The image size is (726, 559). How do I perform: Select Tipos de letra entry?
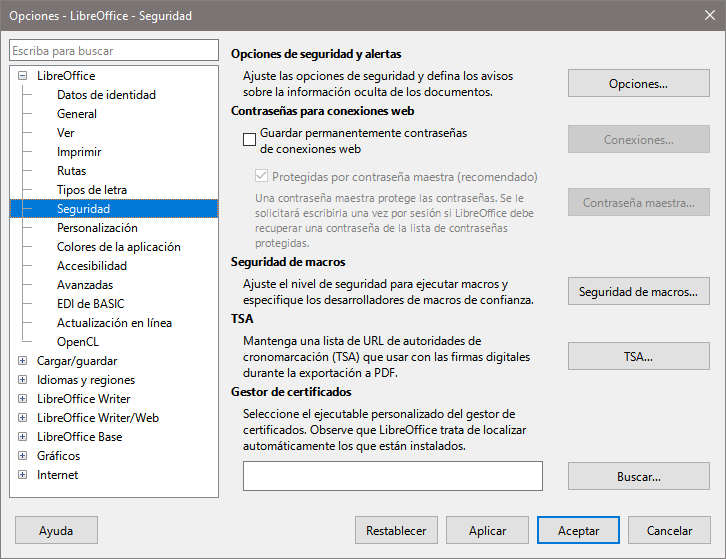point(92,190)
